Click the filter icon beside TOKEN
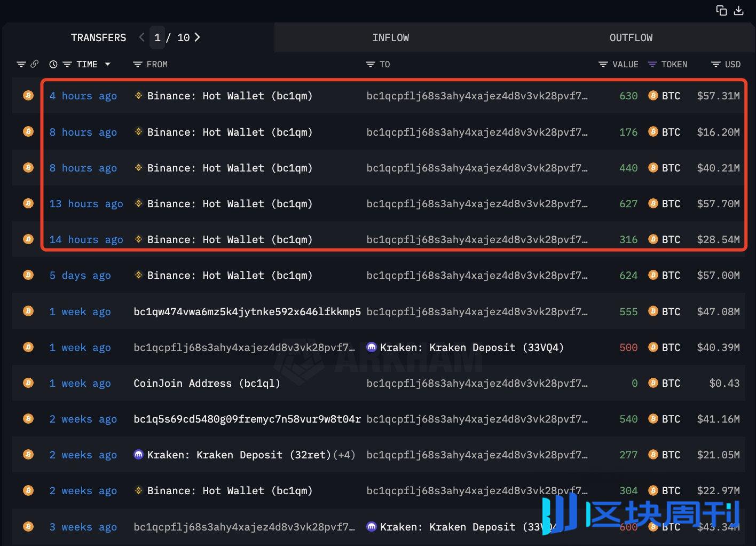Image resolution: width=756 pixels, height=546 pixels. click(x=652, y=65)
